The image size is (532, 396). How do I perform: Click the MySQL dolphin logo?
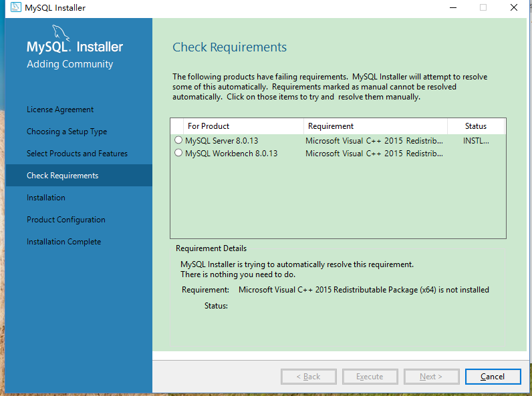click(61, 33)
